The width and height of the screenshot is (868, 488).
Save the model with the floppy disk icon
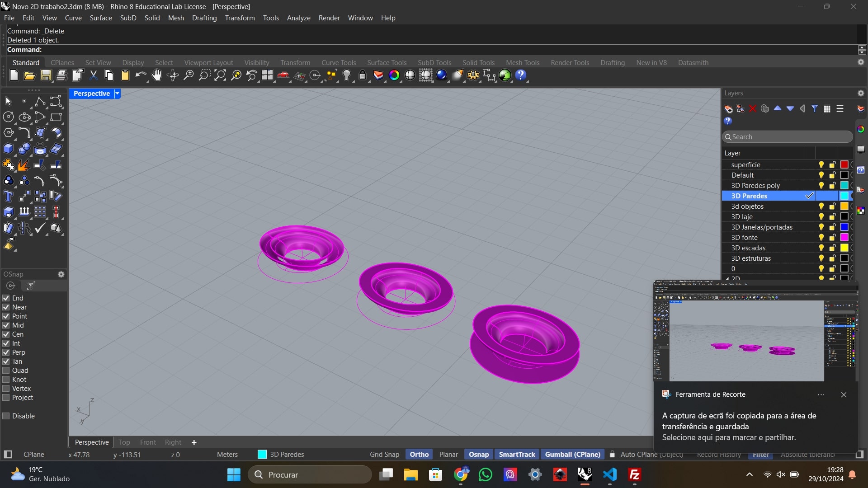point(46,75)
